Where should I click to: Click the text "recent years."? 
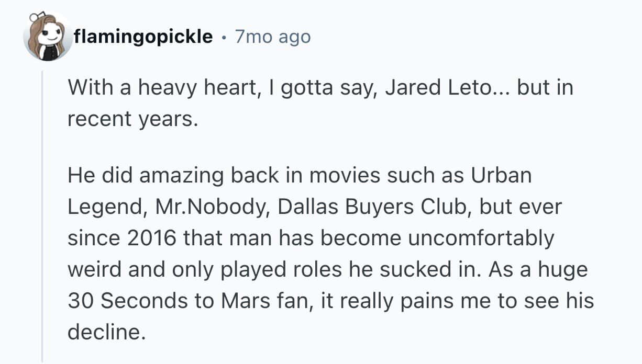(132, 120)
